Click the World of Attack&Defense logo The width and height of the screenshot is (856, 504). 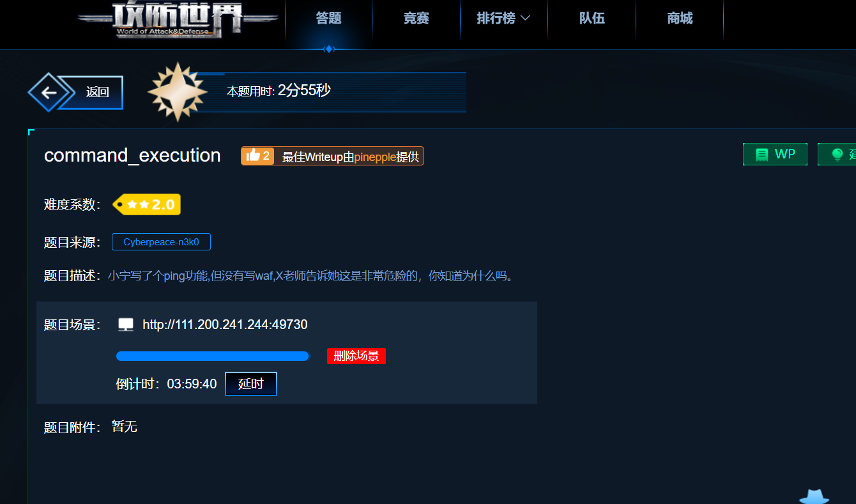178,20
